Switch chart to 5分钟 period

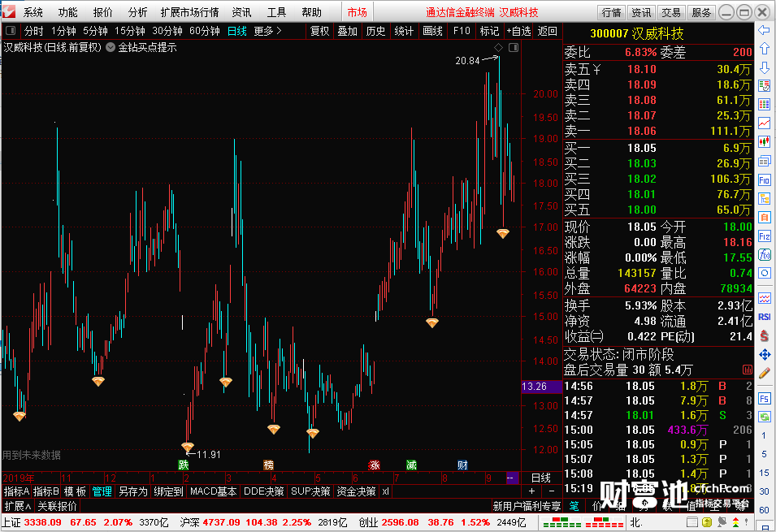(95, 31)
